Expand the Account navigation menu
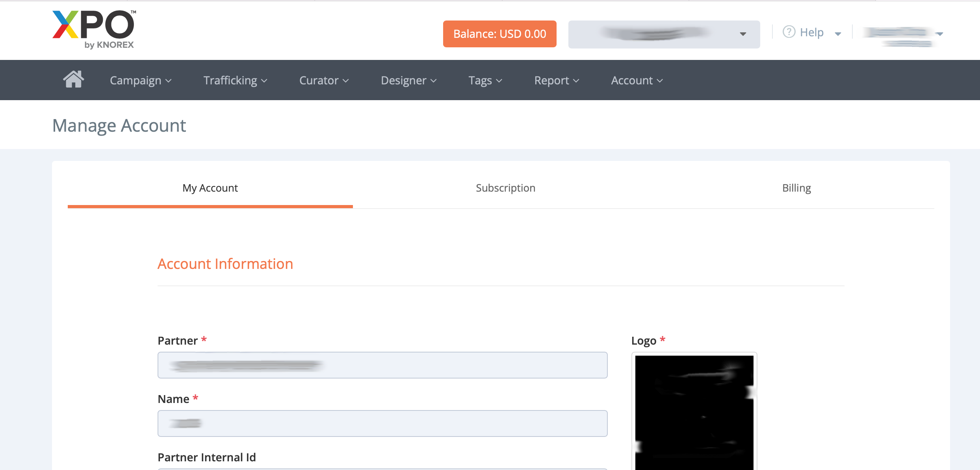The width and height of the screenshot is (980, 470). pyautogui.click(x=637, y=80)
